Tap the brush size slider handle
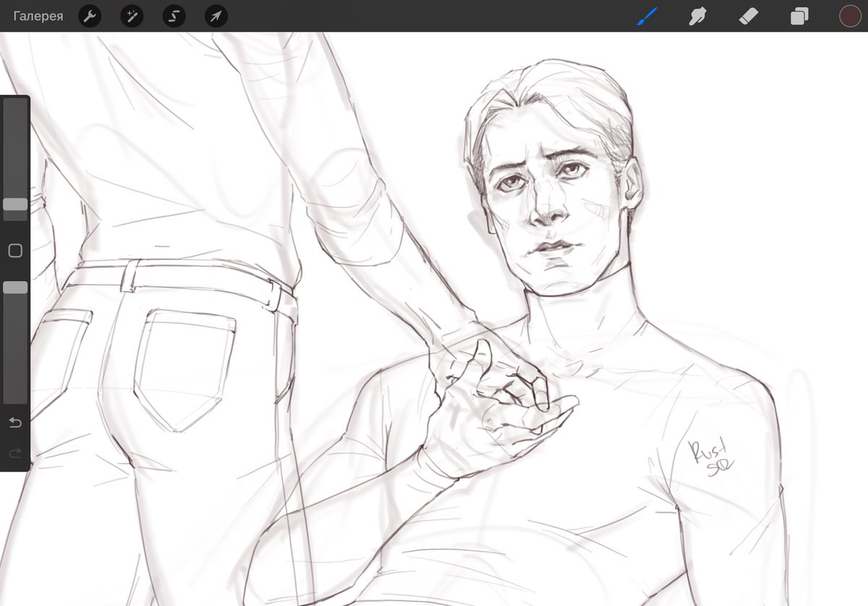This screenshot has height=606, width=868. point(15,205)
